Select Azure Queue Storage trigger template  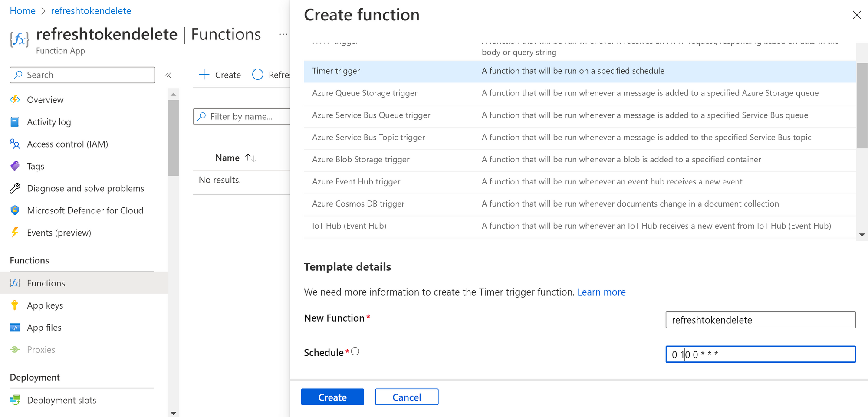coord(580,93)
